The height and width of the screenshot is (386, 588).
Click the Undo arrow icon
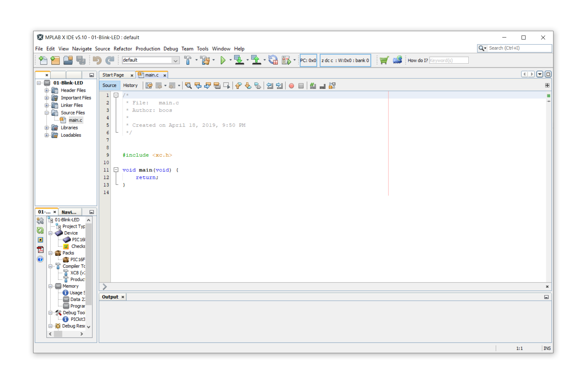[x=97, y=60]
